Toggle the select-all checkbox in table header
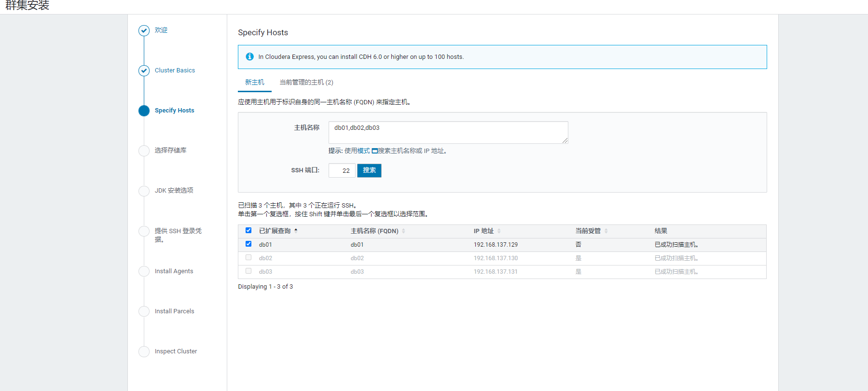The height and width of the screenshot is (391, 868). pyautogui.click(x=248, y=230)
